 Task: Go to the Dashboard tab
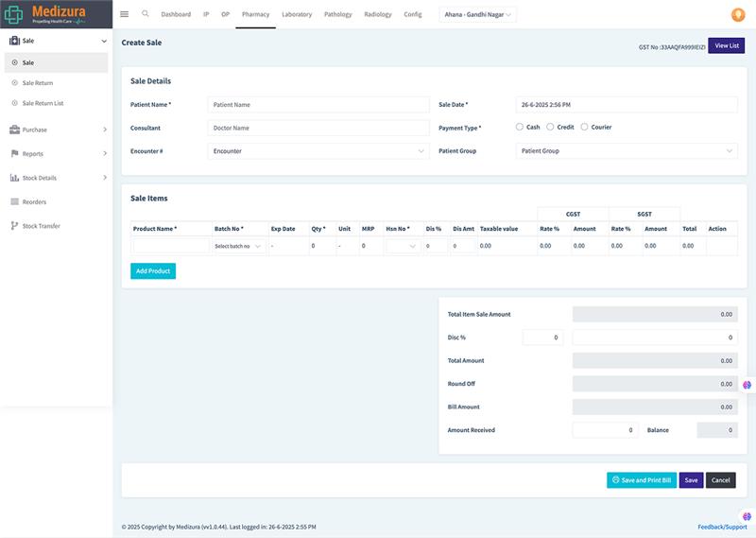pyautogui.click(x=176, y=14)
